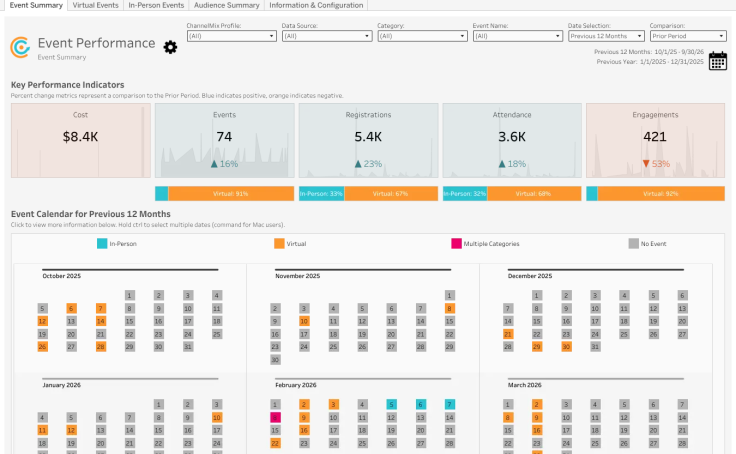Click the No Event legend swatch
The image size is (736, 454).
[634, 243]
